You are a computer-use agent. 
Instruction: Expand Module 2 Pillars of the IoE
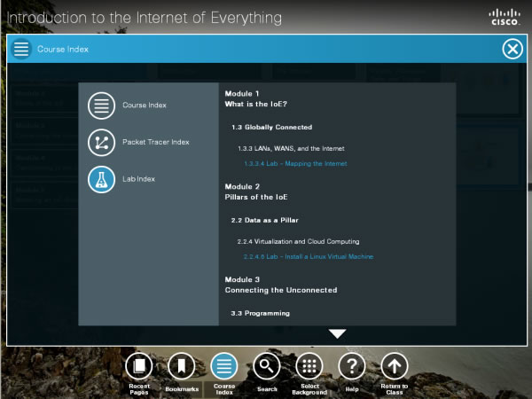pyautogui.click(x=254, y=192)
